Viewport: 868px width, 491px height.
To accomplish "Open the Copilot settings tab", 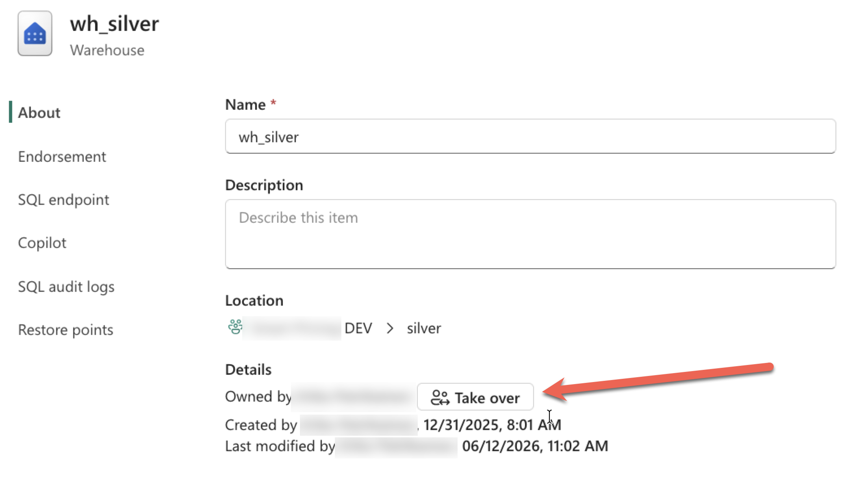I will pyautogui.click(x=42, y=243).
